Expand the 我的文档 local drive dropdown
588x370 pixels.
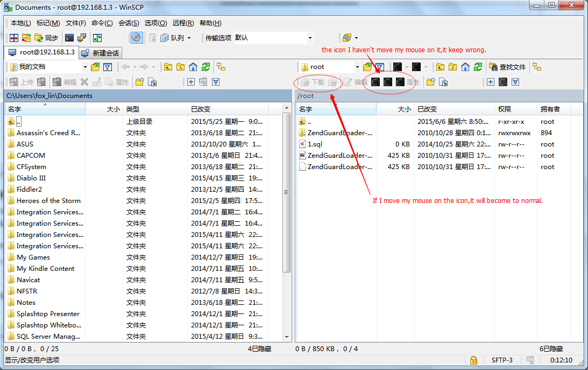click(x=85, y=67)
